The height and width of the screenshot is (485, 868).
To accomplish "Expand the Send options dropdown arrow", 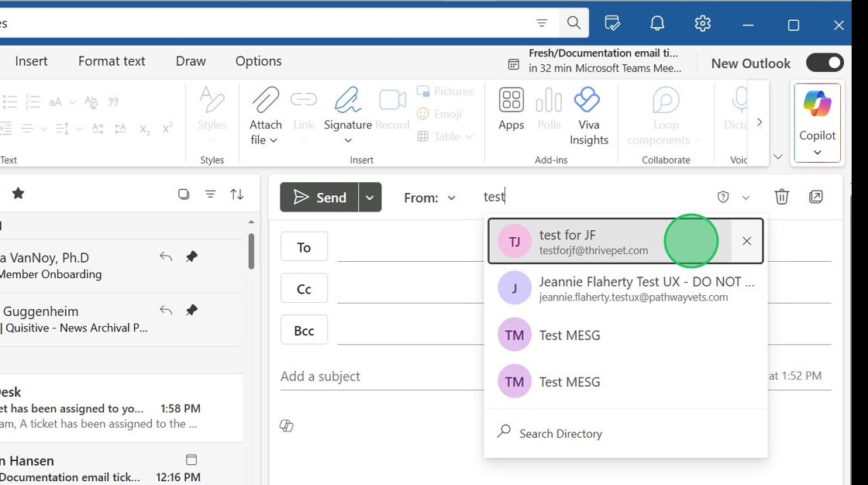I will click(x=370, y=198).
